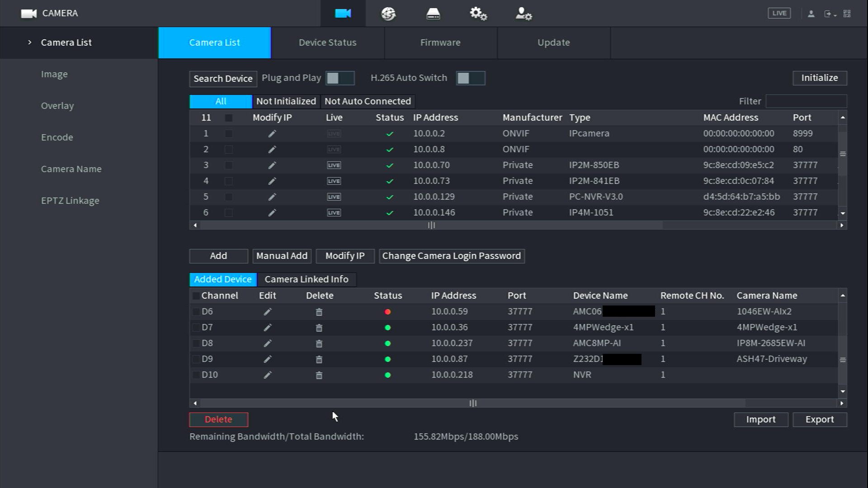The height and width of the screenshot is (488, 868).
Task: Switch to the Firmware tab
Action: 441,42
